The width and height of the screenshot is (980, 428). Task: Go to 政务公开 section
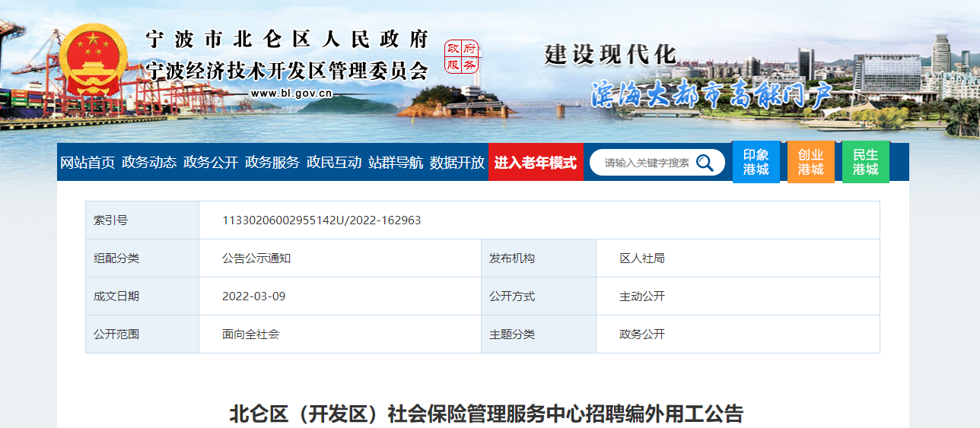[211, 163]
